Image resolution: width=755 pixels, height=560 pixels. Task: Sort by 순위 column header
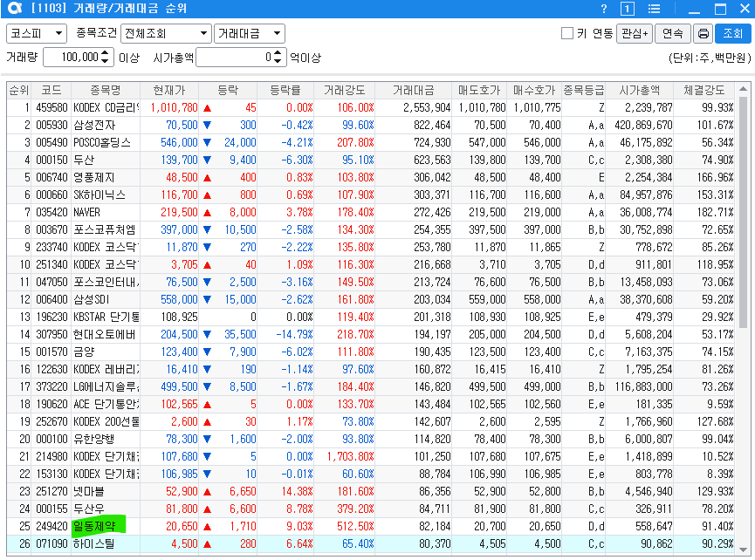point(19,90)
